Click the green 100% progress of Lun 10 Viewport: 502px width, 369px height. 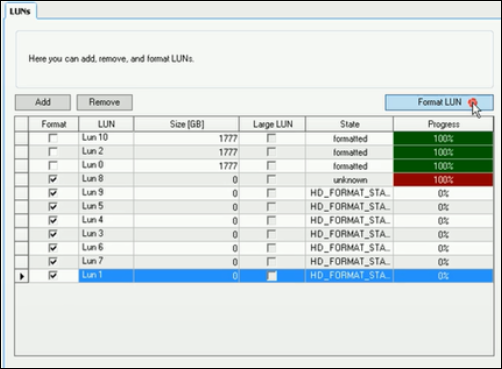point(443,138)
